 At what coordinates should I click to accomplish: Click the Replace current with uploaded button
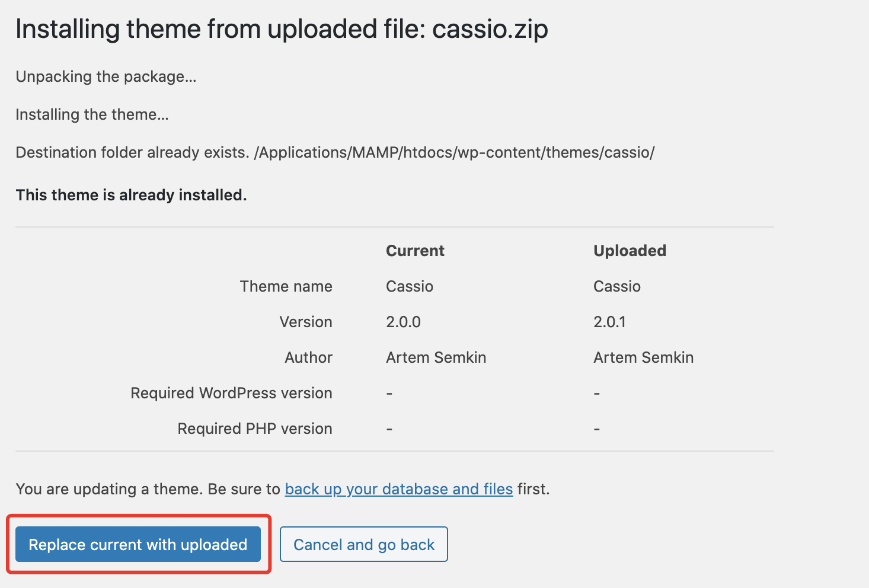tap(138, 544)
